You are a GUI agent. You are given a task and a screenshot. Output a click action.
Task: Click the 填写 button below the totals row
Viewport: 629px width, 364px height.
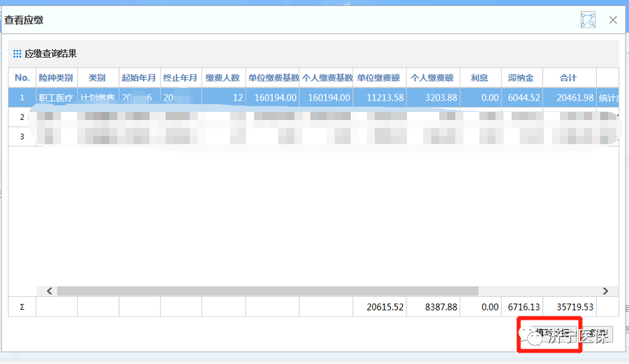coord(550,334)
